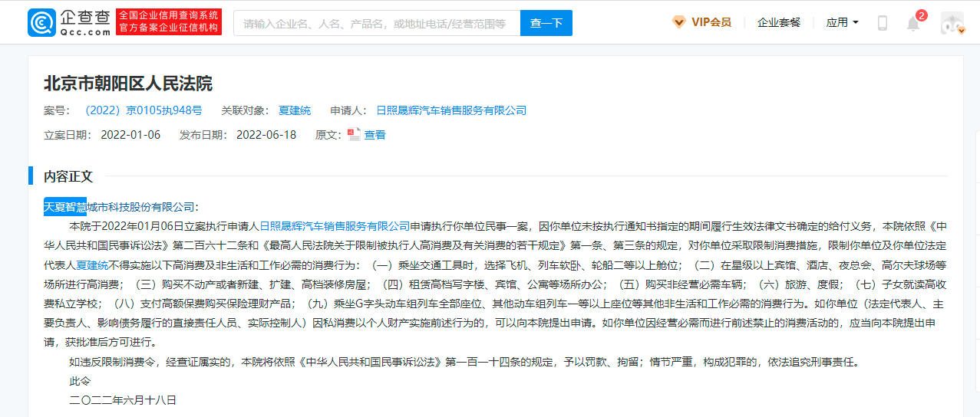Click the red official credit system banner
The height and width of the screenshot is (417, 980).
pyautogui.click(x=169, y=22)
